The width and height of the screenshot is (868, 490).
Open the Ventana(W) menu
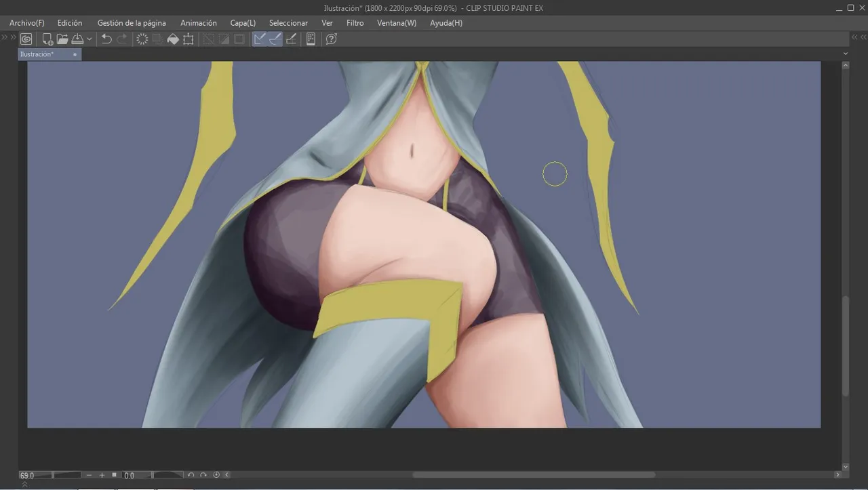coord(397,23)
